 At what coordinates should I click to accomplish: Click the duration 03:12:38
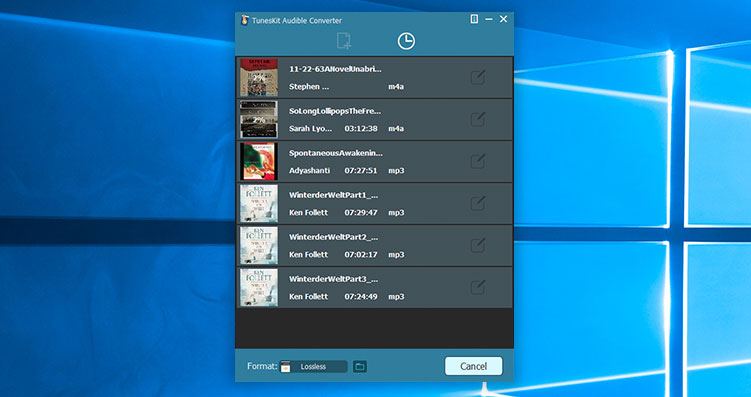pos(361,129)
